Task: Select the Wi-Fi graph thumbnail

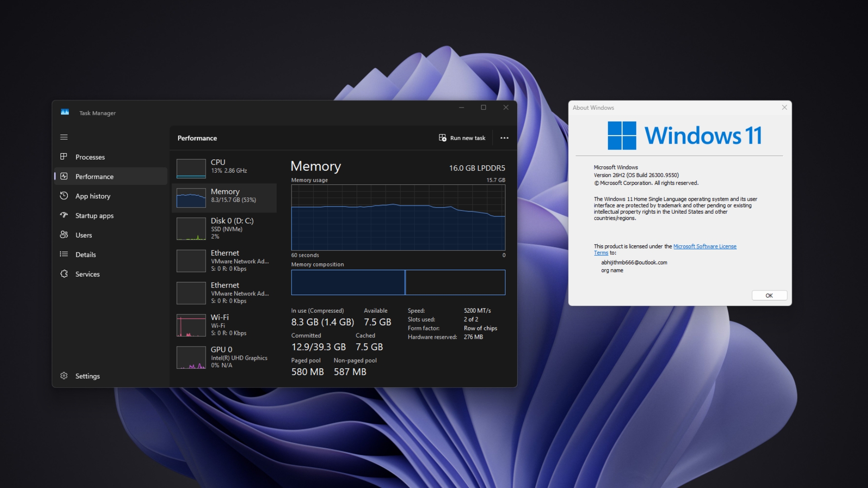Action: [191, 325]
